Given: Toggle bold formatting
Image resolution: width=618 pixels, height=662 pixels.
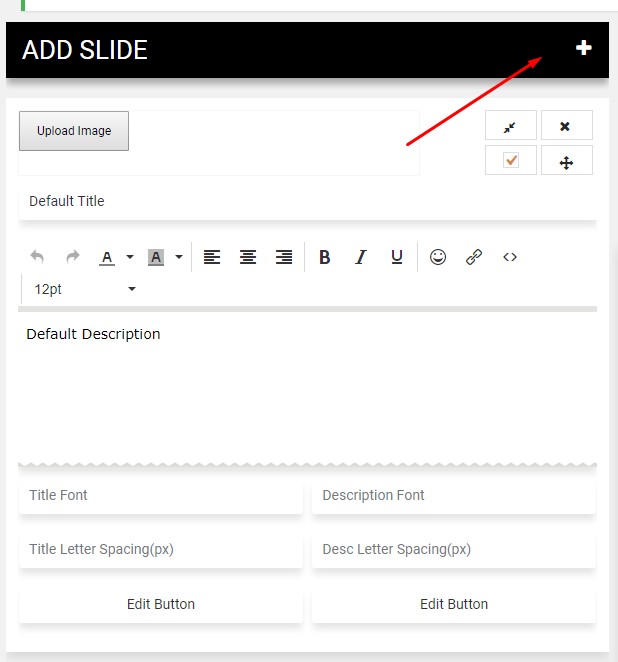Looking at the screenshot, I should (x=325, y=257).
